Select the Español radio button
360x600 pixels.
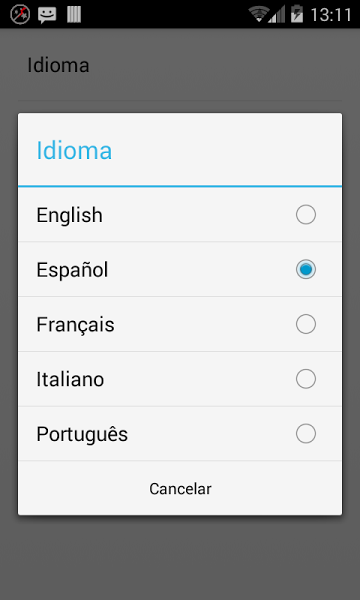306,269
